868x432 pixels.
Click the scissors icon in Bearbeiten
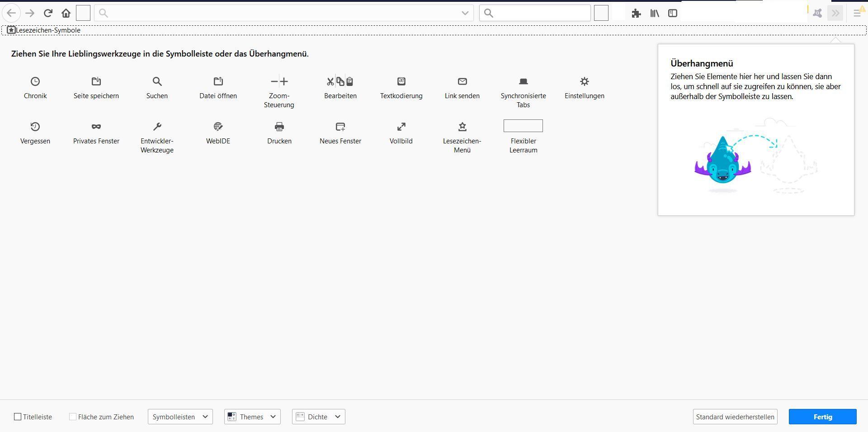tap(330, 81)
